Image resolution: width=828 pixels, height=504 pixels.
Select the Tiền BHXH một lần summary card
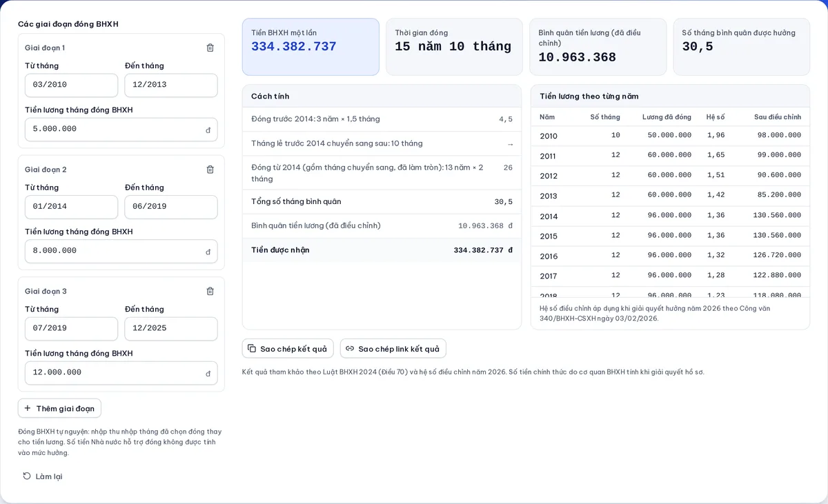click(310, 47)
